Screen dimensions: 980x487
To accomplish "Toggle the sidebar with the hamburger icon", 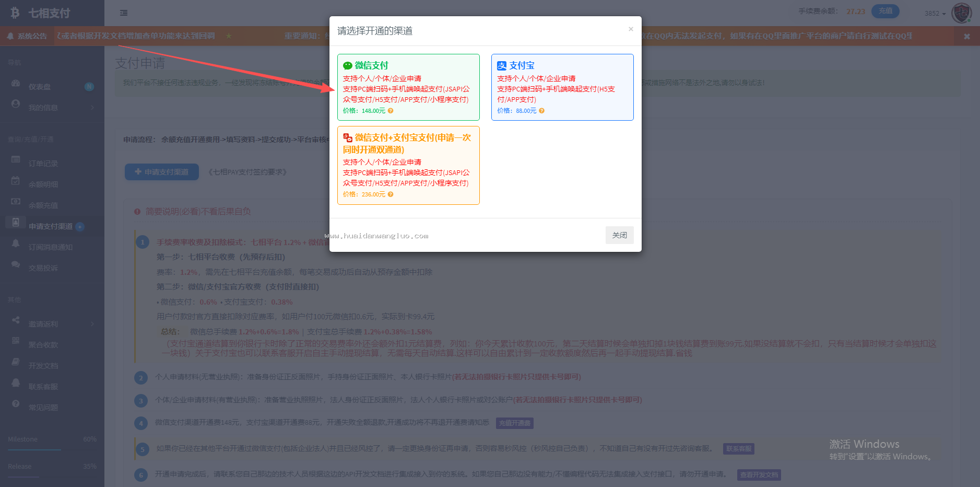I will point(124,13).
